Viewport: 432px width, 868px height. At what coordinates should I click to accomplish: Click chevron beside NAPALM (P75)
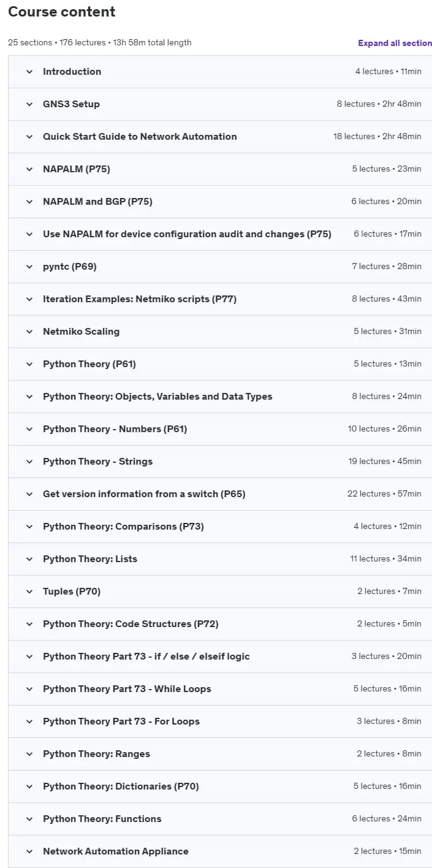click(x=29, y=169)
